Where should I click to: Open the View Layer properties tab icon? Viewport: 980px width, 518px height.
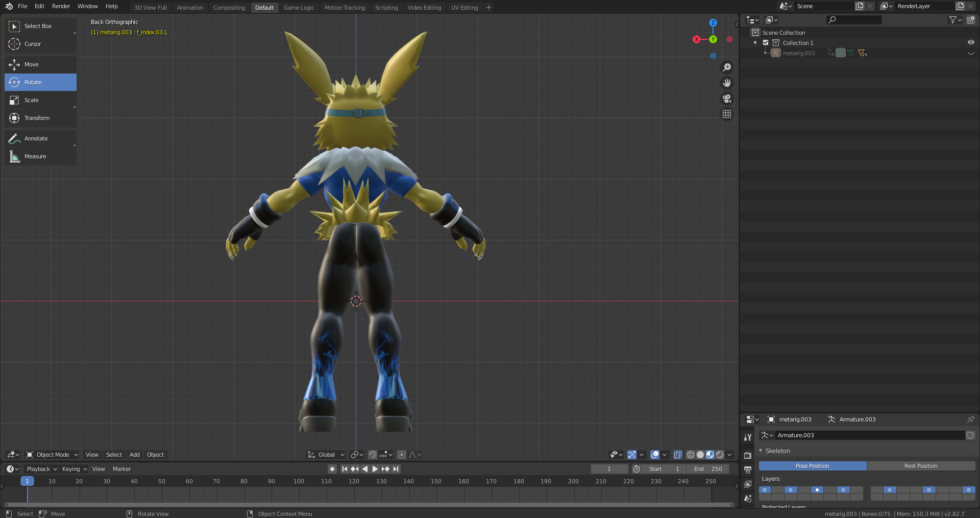pyautogui.click(x=748, y=484)
